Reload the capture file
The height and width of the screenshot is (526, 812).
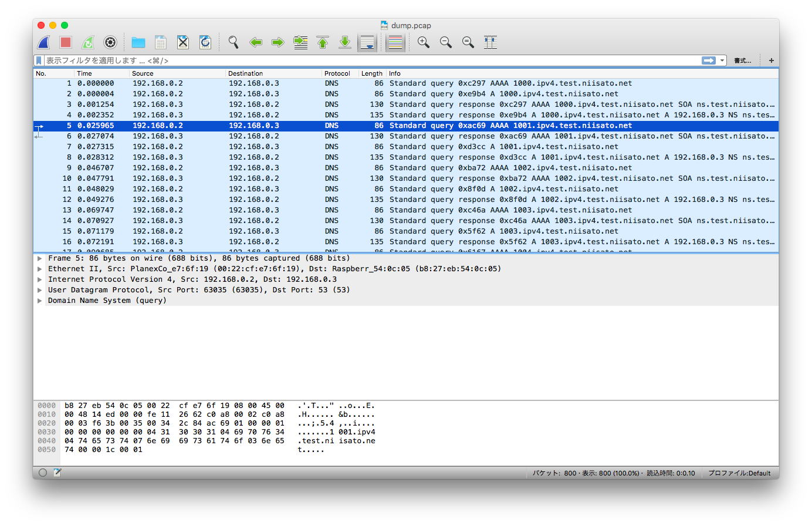pyautogui.click(x=205, y=42)
